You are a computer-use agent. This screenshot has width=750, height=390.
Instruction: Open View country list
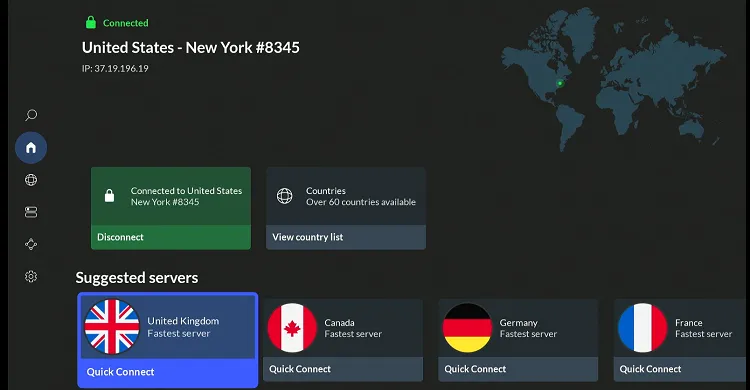click(x=346, y=237)
